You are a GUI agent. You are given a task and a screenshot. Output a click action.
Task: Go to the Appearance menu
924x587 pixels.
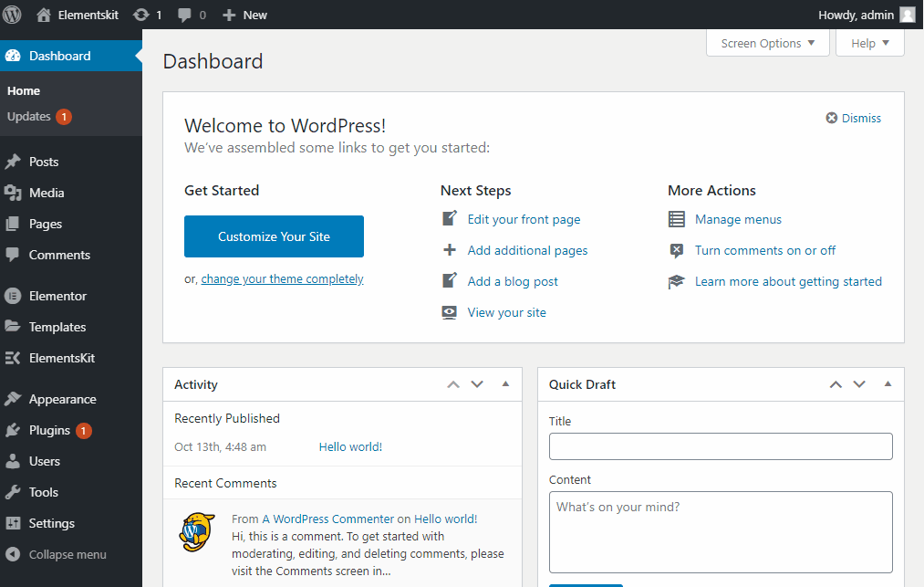62,399
